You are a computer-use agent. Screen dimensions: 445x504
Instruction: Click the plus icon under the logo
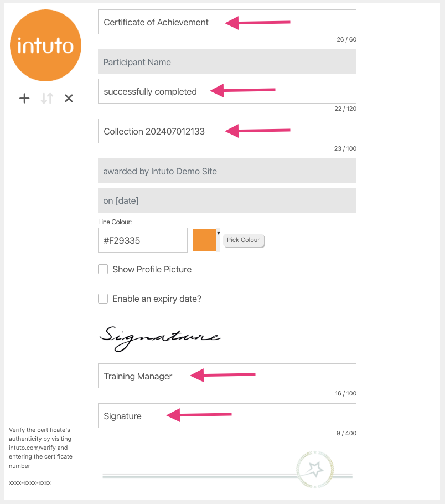pos(24,99)
